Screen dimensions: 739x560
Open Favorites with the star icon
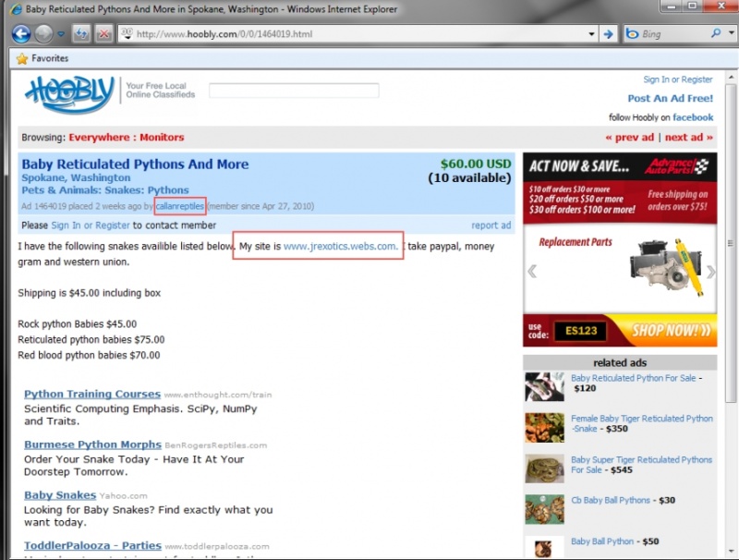(x=21, y=58)
